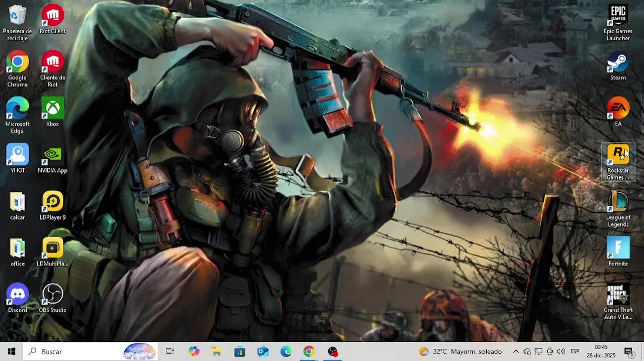Select the LDPlayer 9 desktop shortcut
The height and width of the screenshot is (361, 644).
click(x=53, y=205)
